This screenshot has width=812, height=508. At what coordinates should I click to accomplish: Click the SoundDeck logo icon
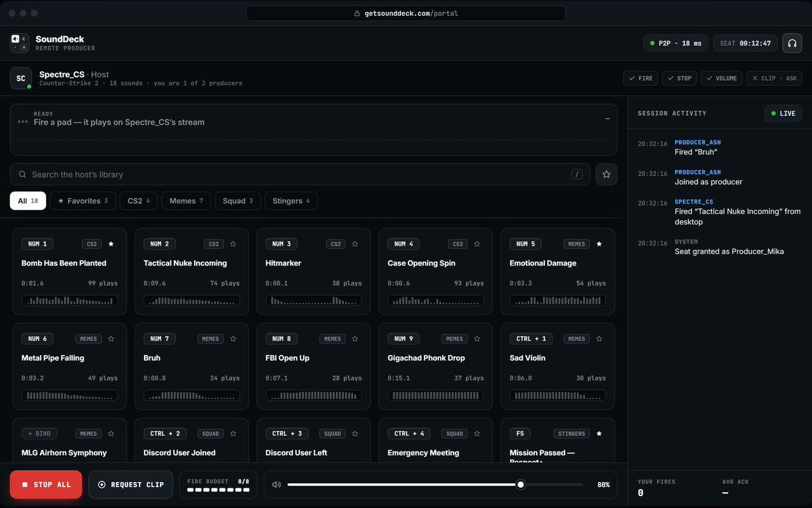pos(20,43)
